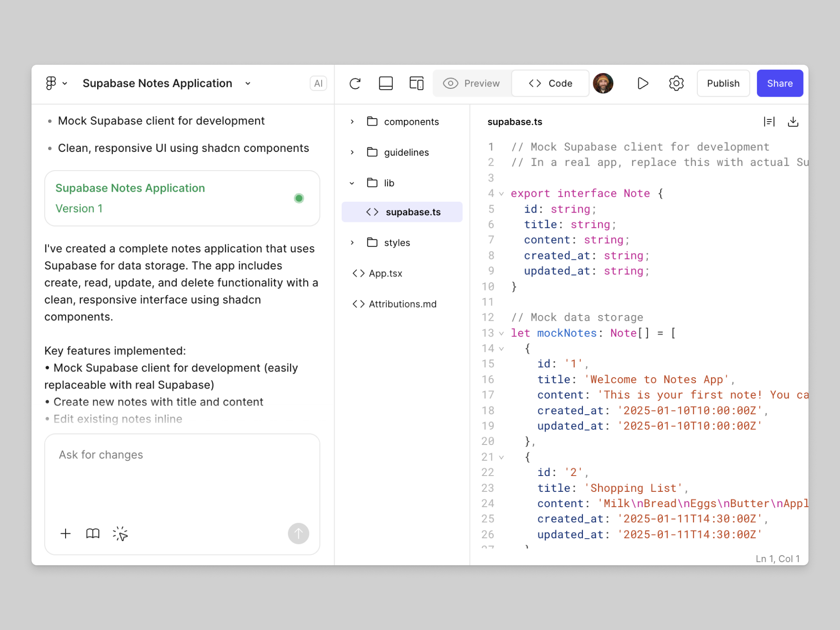The width and height of the screenshot is (840, 630).
Task: Toggle the bottom panel layout icon
Action: pos(385,83)
